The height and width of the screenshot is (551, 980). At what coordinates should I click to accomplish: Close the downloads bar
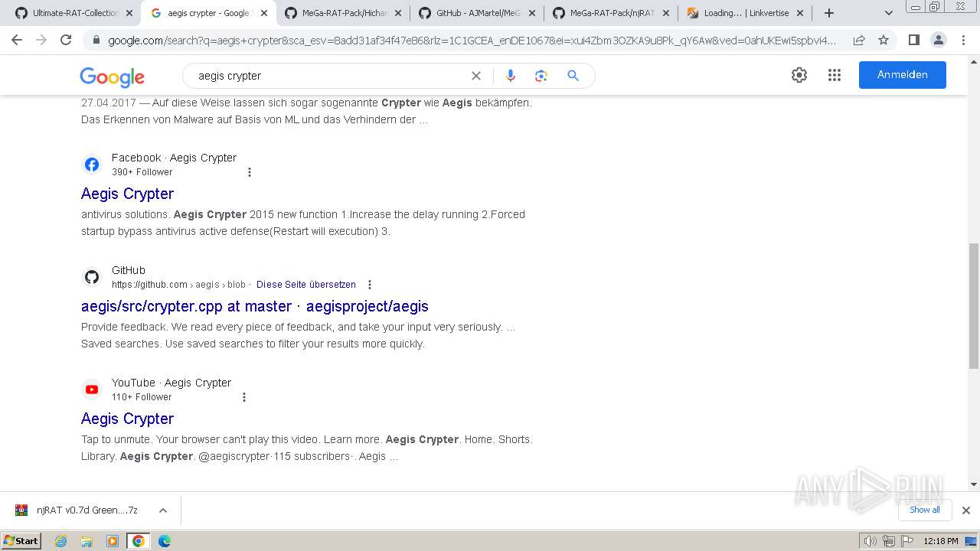pos(966,510)
